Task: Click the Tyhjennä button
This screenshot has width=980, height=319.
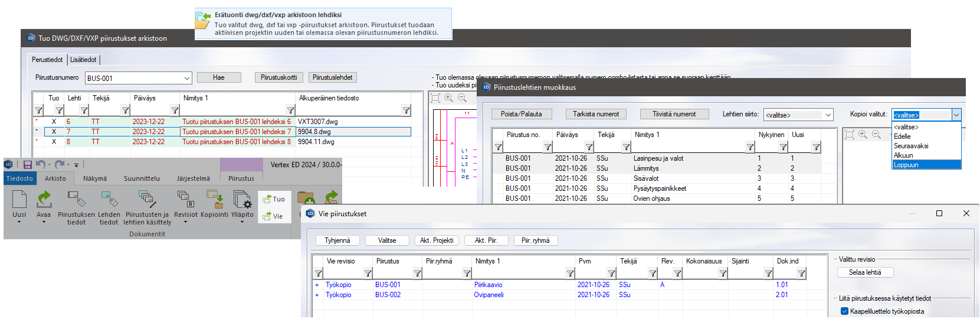Action: click(337, 240)
